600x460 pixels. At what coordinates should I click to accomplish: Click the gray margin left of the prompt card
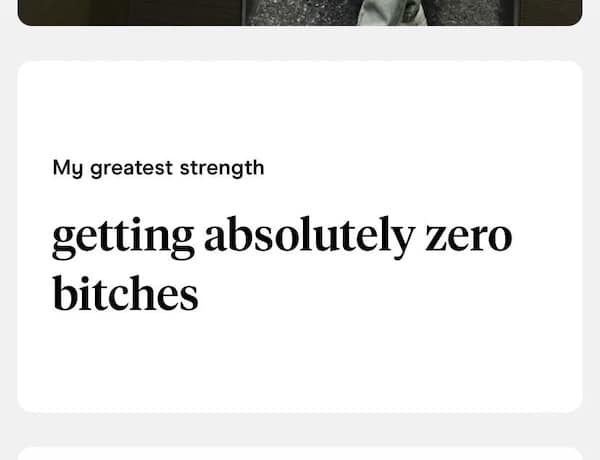coord(8,236)
